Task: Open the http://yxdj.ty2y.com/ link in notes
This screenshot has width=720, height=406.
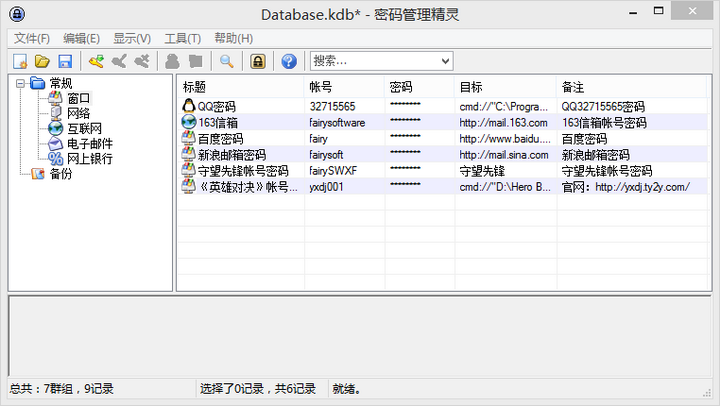Action: [642, 187]
